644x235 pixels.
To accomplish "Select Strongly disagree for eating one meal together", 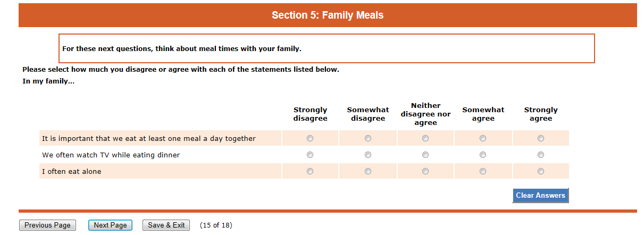I will pyautogui.click(x=310, y=138).
